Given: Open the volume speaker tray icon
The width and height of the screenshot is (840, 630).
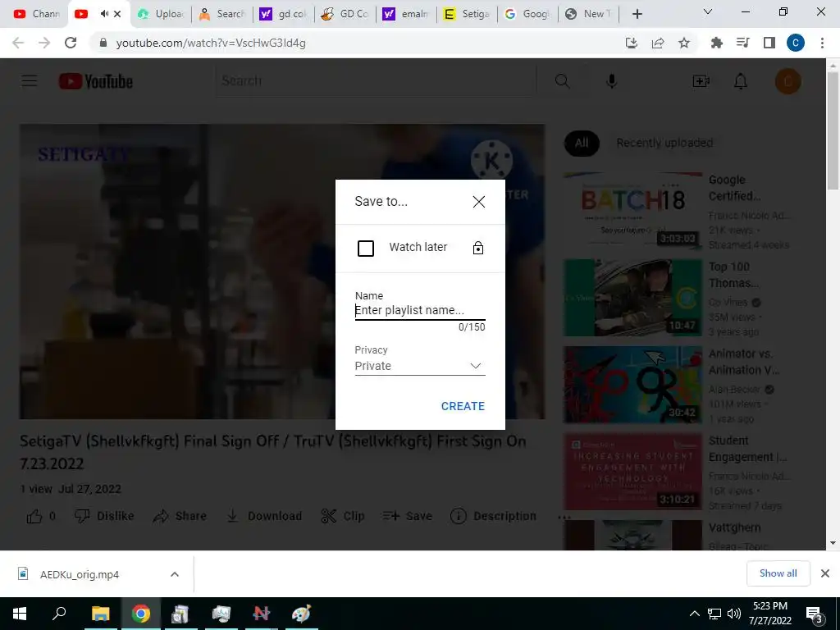Looking at the screenshot, I should 734,614.
